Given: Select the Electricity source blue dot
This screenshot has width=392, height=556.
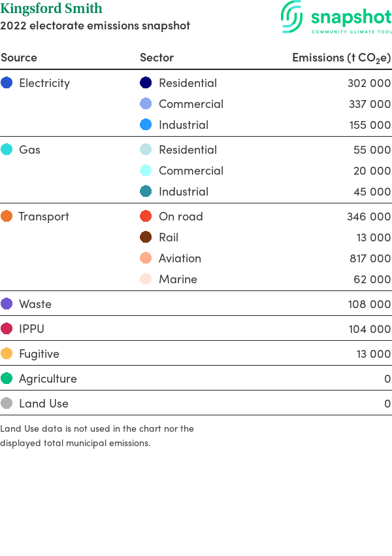Looking at the screenshot, I should pos(7,82).
